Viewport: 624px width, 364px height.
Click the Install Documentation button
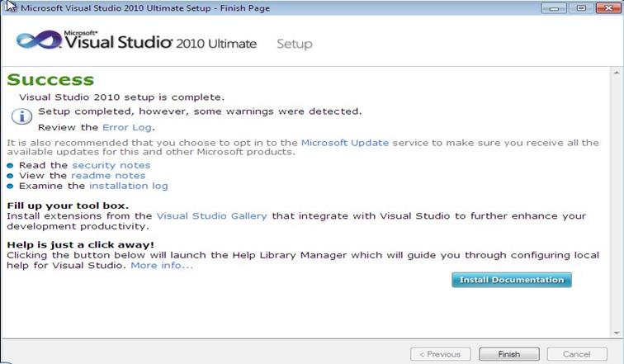[512, 280]
